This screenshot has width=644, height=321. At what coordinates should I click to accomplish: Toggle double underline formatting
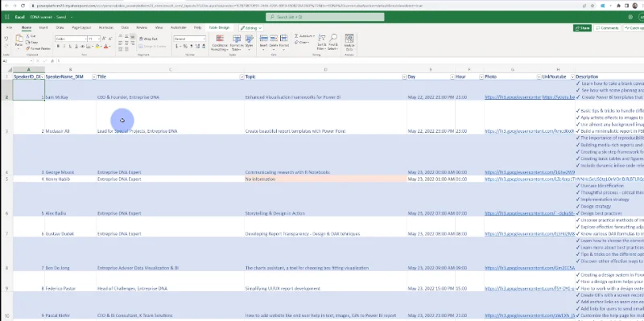pyautogui.click(x=76, y=47)
